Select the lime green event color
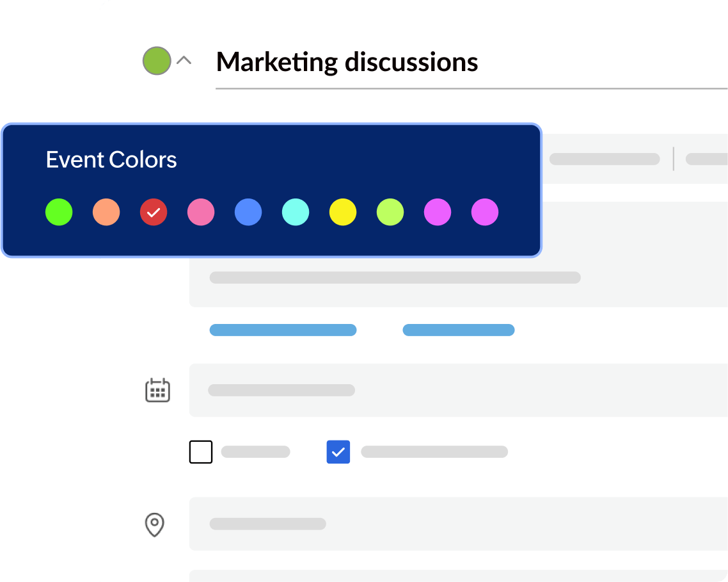The image size is (728, 582). click(390, 212)
